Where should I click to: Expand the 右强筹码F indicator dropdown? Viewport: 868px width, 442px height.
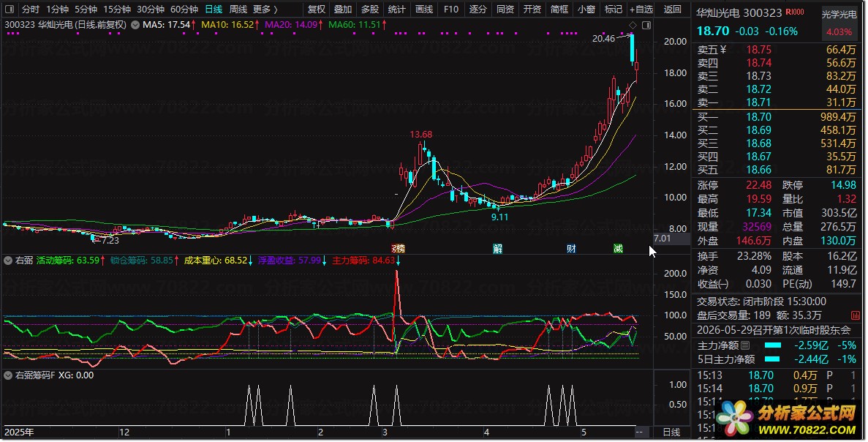(8, 375)
